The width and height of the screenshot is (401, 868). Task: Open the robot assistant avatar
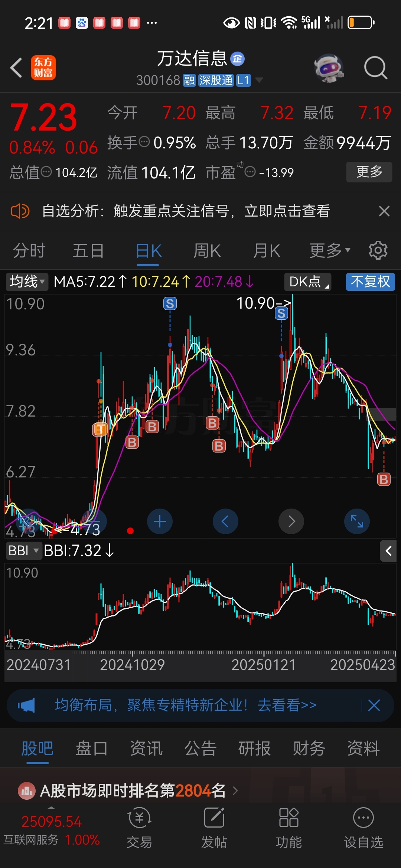point(329,68)
